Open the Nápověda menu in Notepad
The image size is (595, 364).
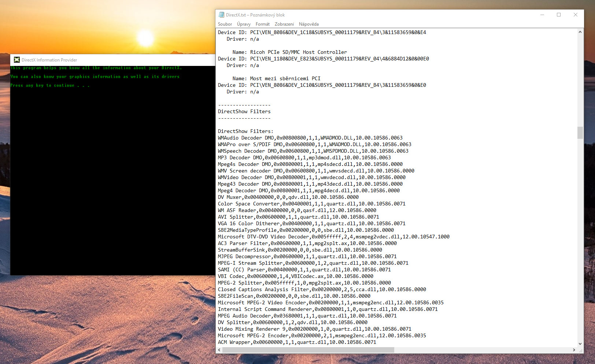308,24
